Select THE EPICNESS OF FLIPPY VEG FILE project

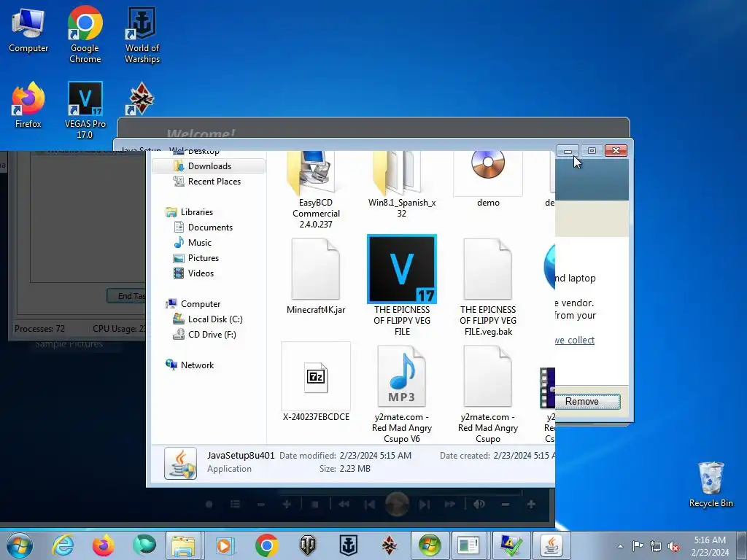pyautogui.click(x=402, y=286)
